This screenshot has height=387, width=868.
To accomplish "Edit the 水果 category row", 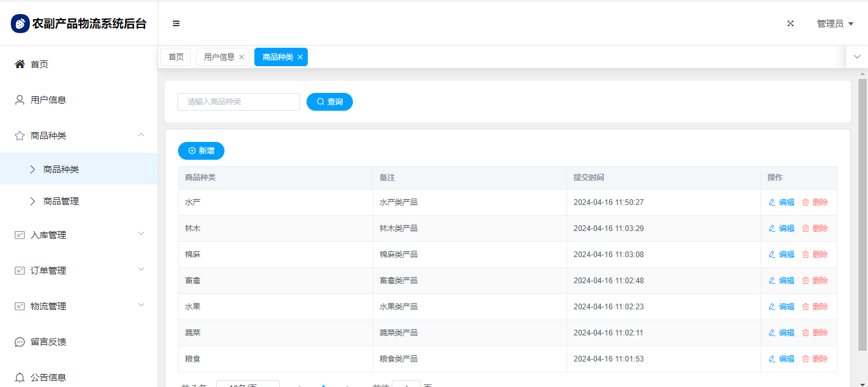I will pyautogui.click(x=782, y=307).
